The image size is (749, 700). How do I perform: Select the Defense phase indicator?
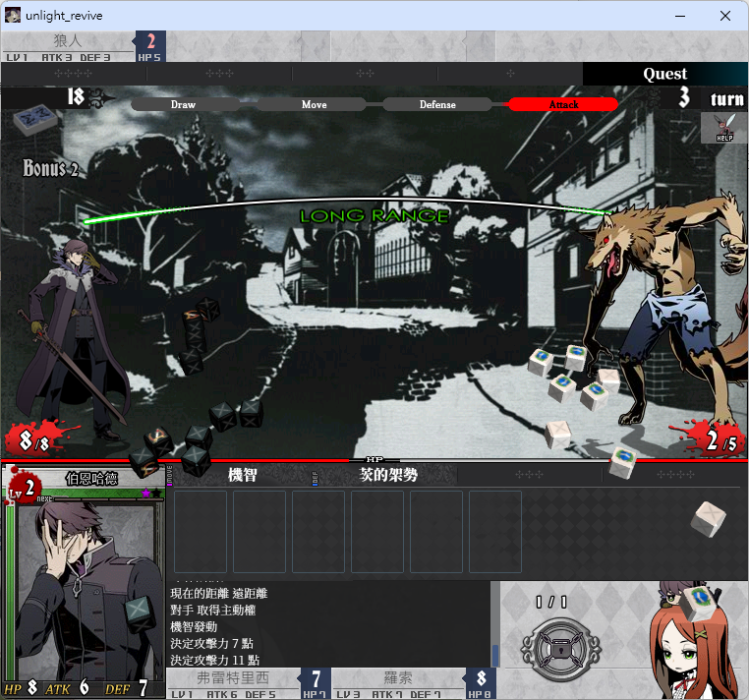tap(437, 104)
